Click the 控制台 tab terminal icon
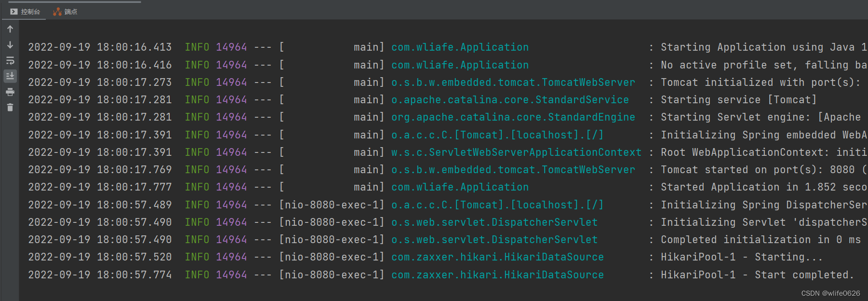The height and width of the screenshot is (301, 868). 14,12
